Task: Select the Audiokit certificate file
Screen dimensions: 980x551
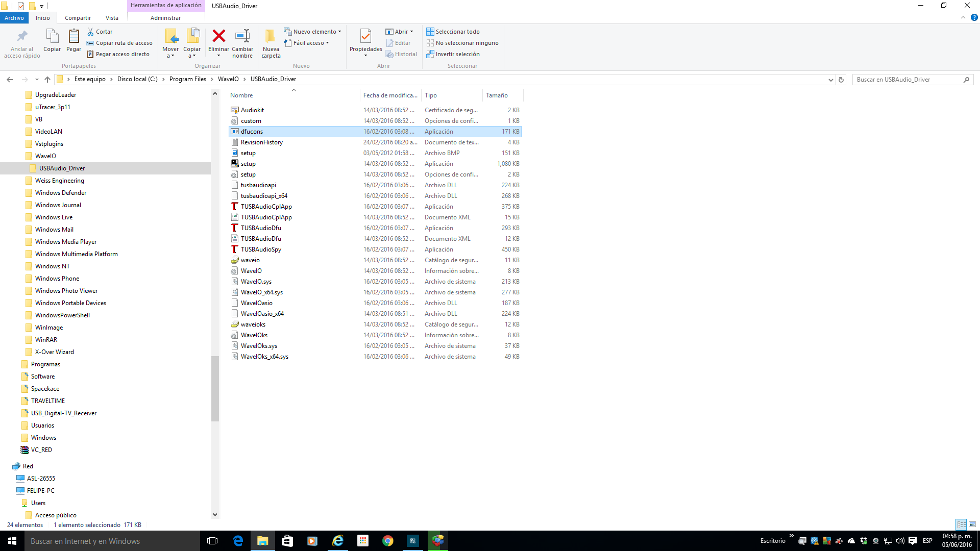Action: tap(252, 110)
